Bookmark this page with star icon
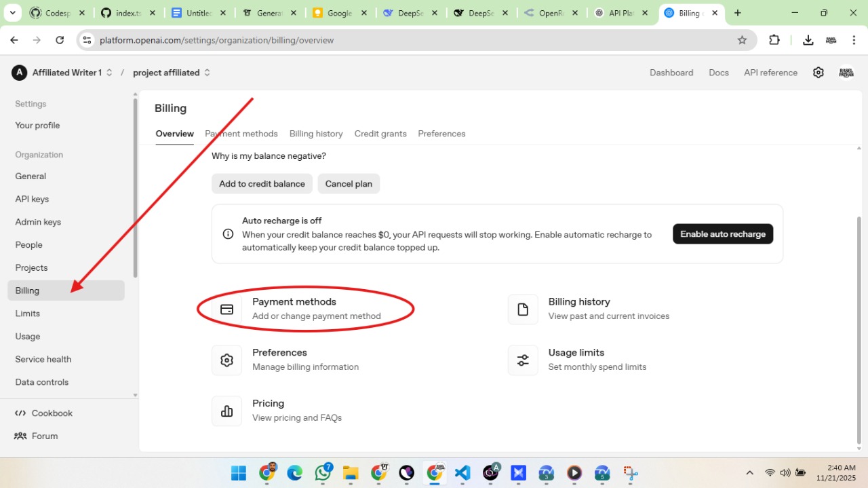 tap(742, 40)
